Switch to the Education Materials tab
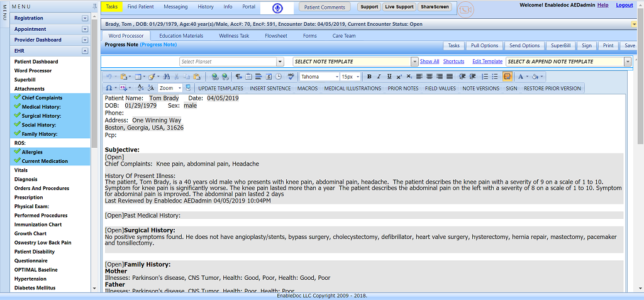The width and height of the screenshot is (644, 300). pyautogui.click(x=181, y=36)
